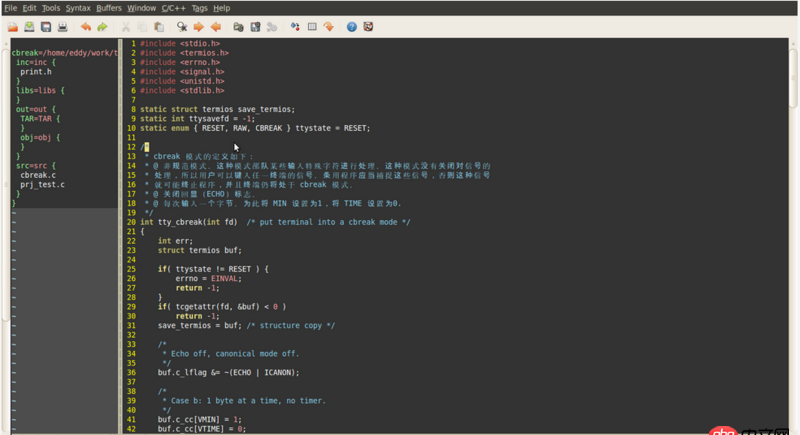
Task: Select prj_test.c in the project tree
Action: pyautogui.click(x=42, y=185)
